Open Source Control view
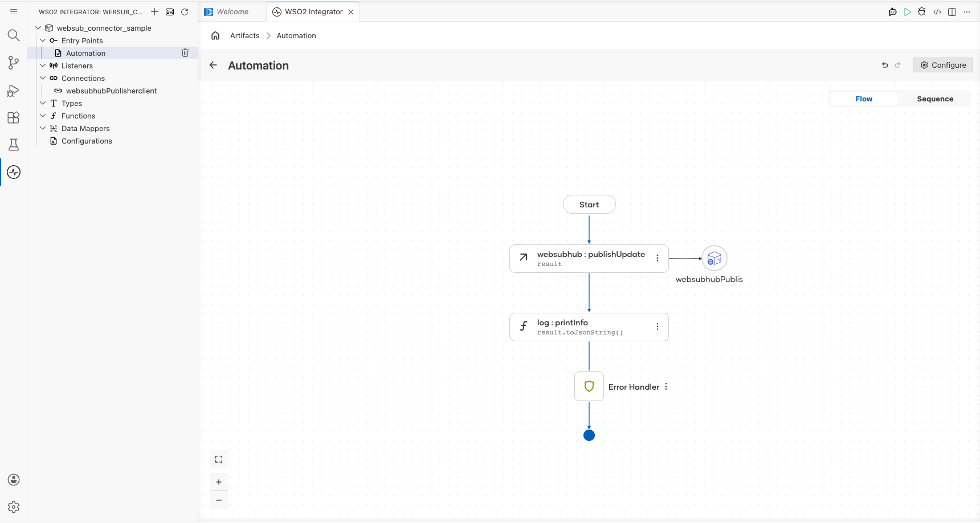The width and height of the screenshot is (980, 523). (x=14, y=63)
